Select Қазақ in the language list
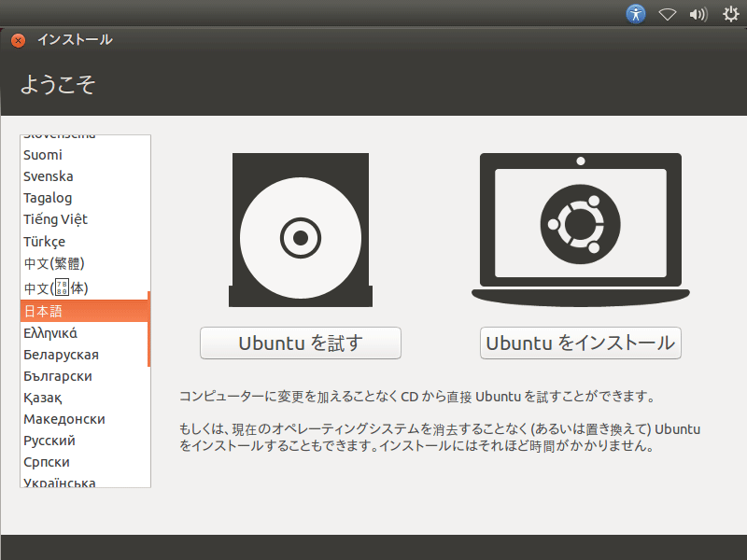The width and height of the screenshot is (747, 560). click(84, 398)
